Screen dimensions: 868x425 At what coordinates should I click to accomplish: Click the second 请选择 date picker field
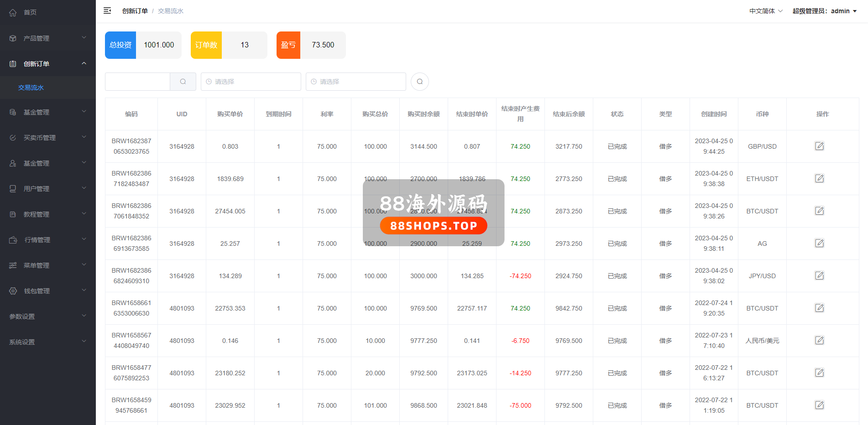356,82
